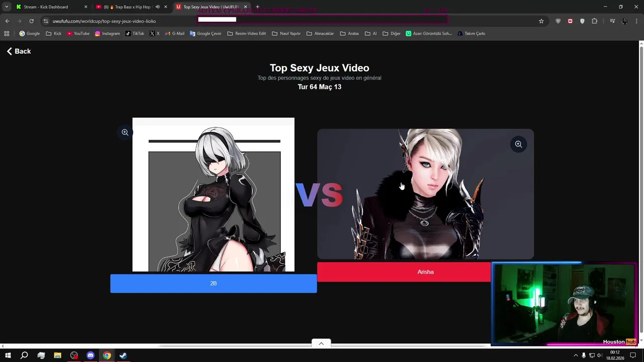Screen dimensions: 644x362
Task: Close the Trap Bass YouTube tab
Action: (x=166, y=7)
